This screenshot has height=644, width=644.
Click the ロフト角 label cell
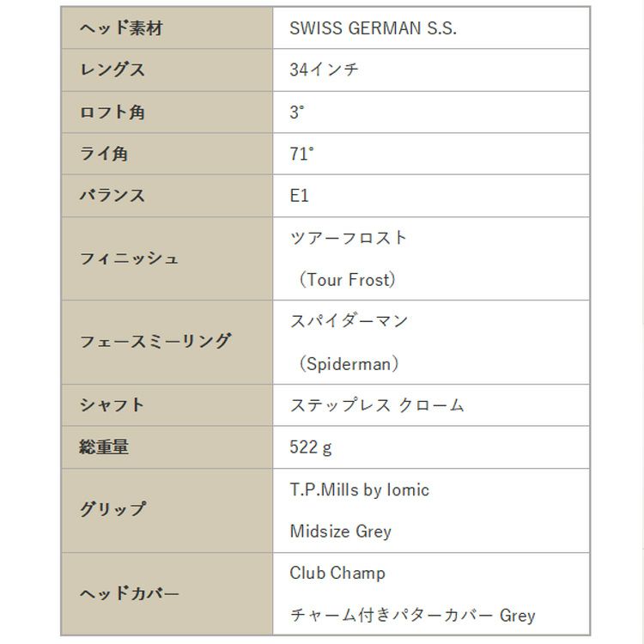(x=112, y=112)
